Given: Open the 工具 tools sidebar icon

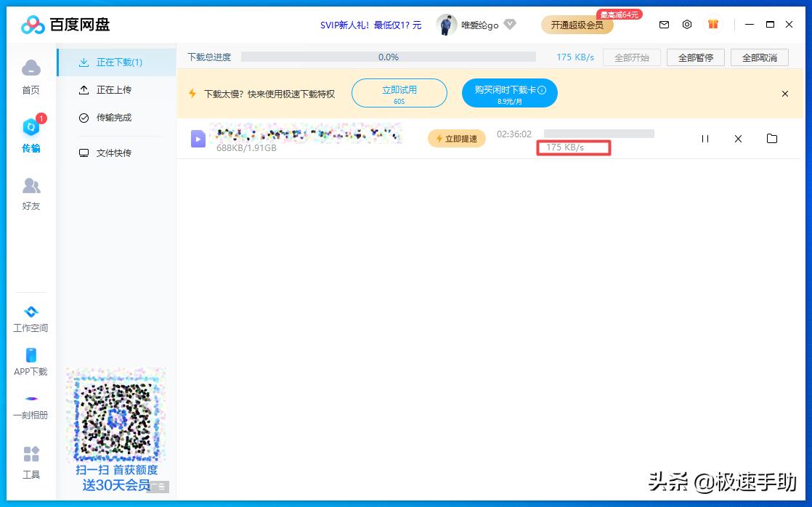Looking at the screenshot, I should click(x=31, y=461).
